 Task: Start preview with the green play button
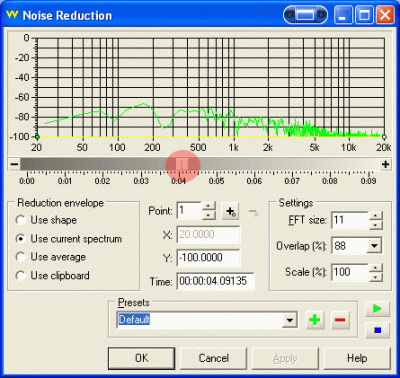pos(377,309)
